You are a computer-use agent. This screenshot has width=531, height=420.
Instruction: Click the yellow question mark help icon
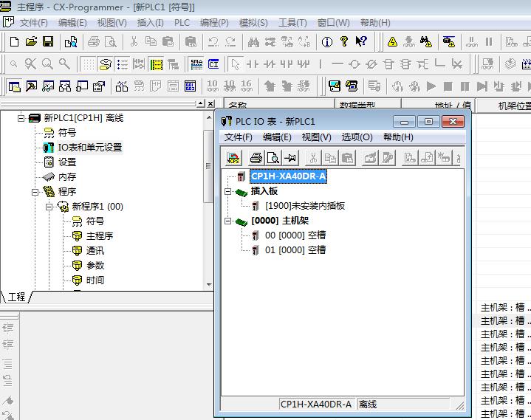point(344,42)
